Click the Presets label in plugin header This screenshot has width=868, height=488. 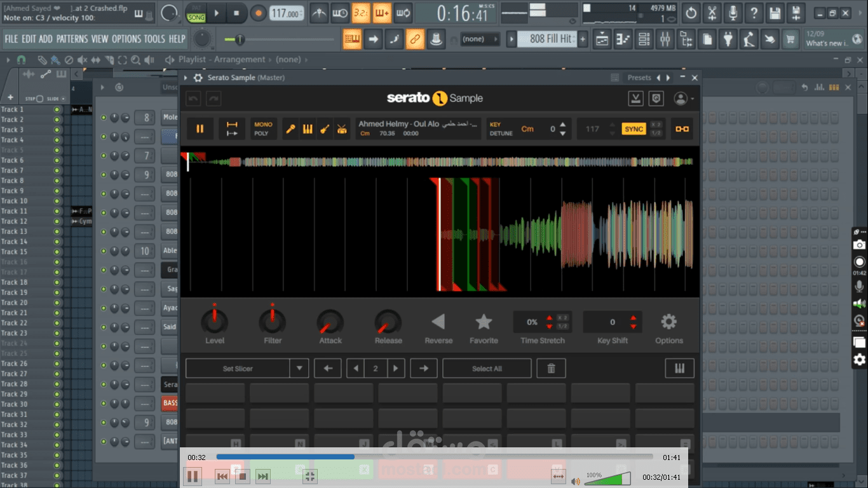[639, 78]
